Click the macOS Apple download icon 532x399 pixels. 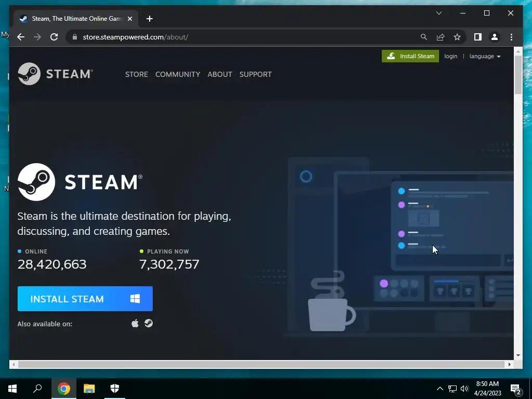[x=135, y=323]
